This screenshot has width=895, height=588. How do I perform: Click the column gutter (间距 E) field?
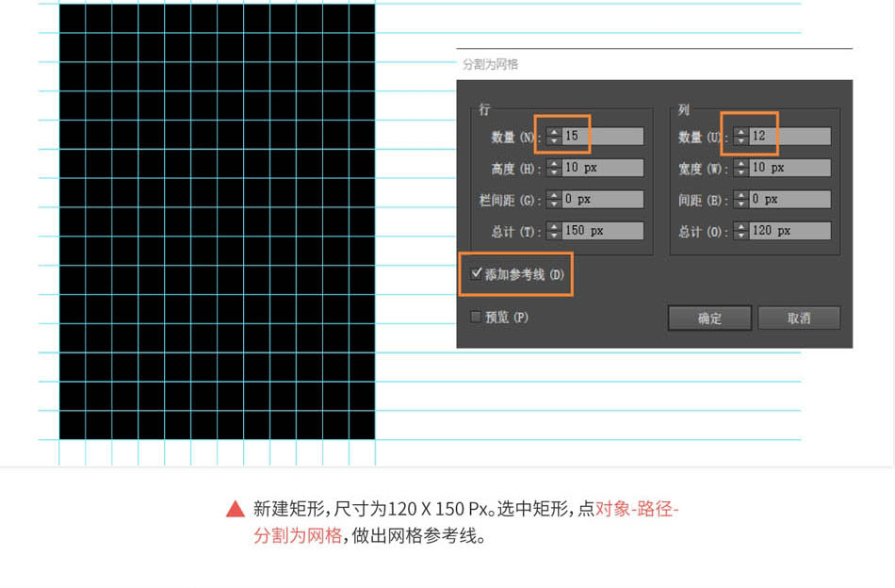[x=790, y=199]
